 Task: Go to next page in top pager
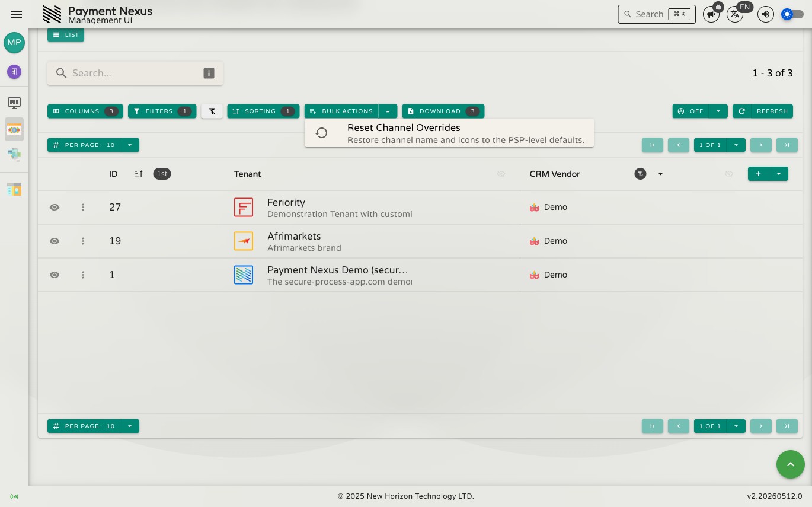click(761, 145)
